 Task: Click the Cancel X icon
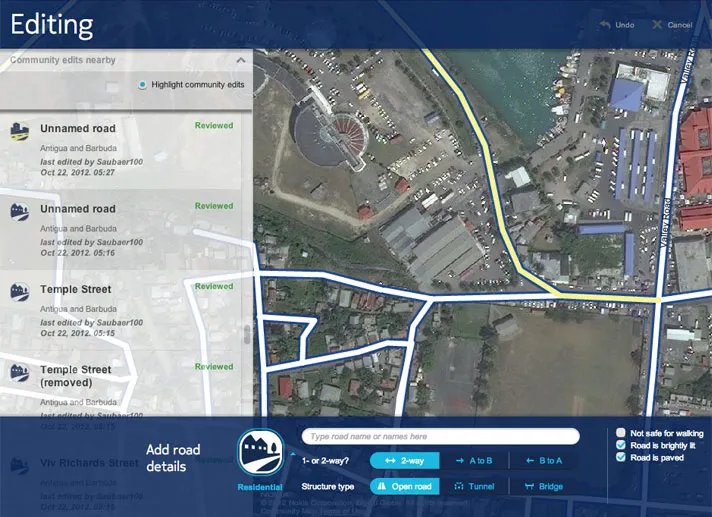[657, 25]
